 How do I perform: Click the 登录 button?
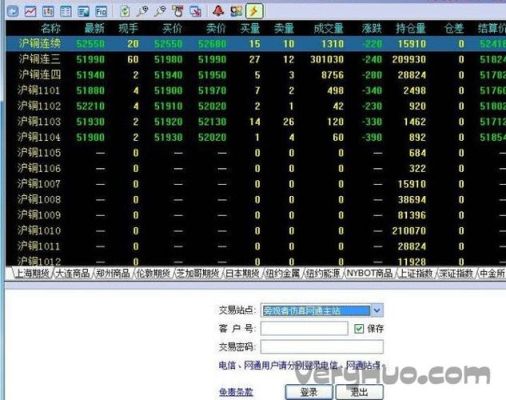pyautogui.click(x=309, y=392)
